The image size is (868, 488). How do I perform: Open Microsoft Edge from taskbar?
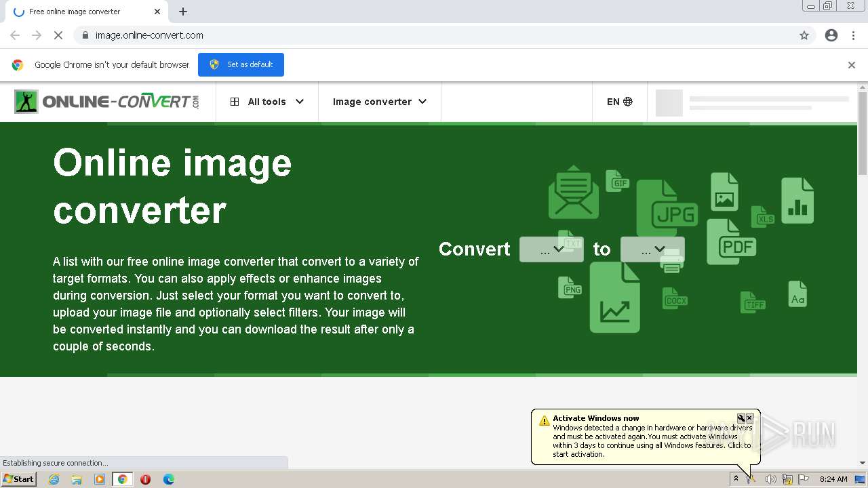(x=168, y=479)
